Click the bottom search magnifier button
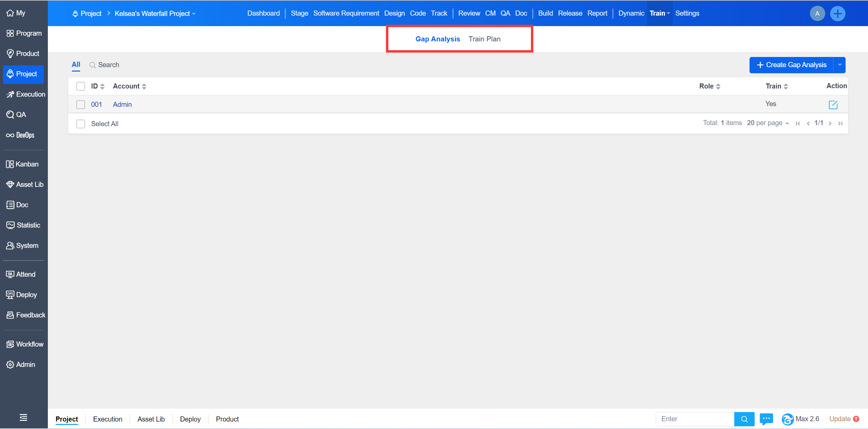Image resolution: width=868 pixels, height=429 pixels. tap(744, 419)
